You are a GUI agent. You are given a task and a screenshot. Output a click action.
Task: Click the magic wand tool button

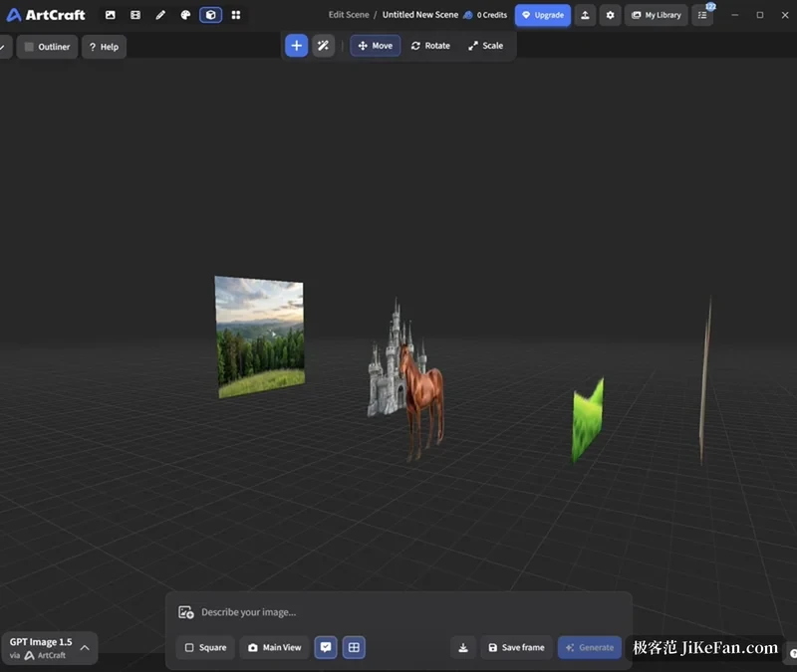tap(323, 46)
